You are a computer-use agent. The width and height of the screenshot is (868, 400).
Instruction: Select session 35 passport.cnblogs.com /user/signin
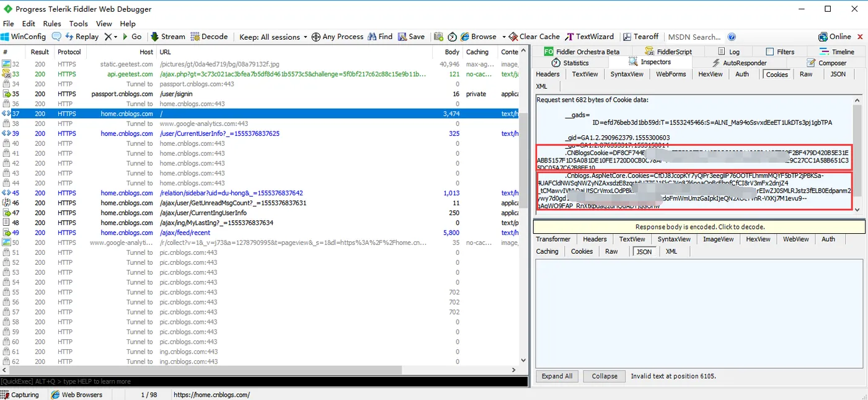(x=260, y=94)
